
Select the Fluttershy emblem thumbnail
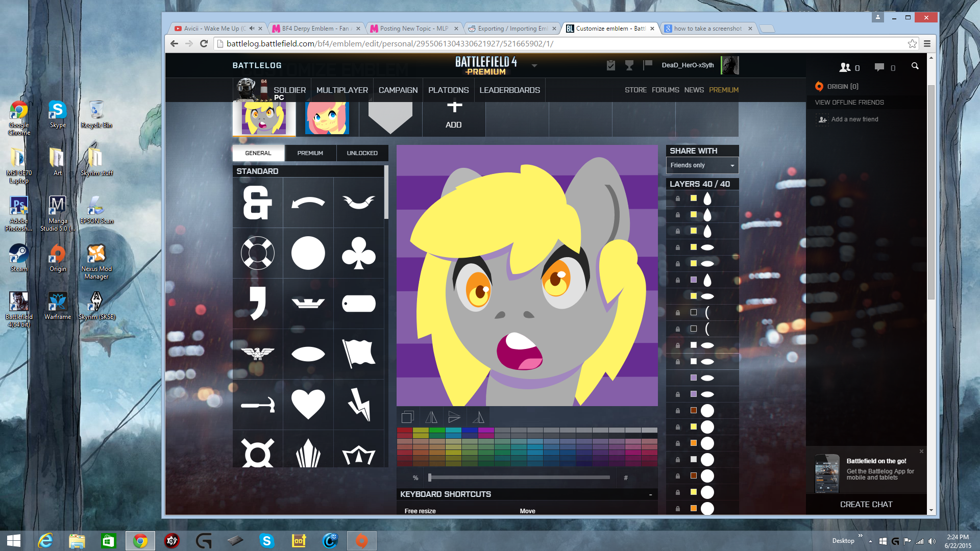pyautogui.click(x=327, y=118)
